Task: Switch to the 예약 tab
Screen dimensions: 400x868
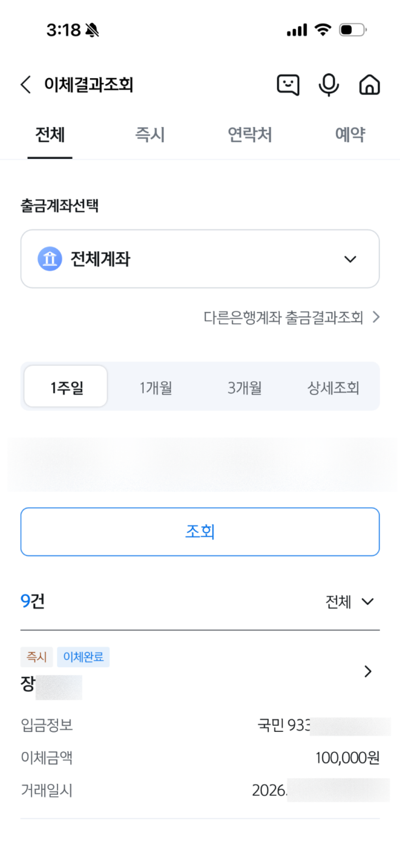Action: [x=350, y=135]
